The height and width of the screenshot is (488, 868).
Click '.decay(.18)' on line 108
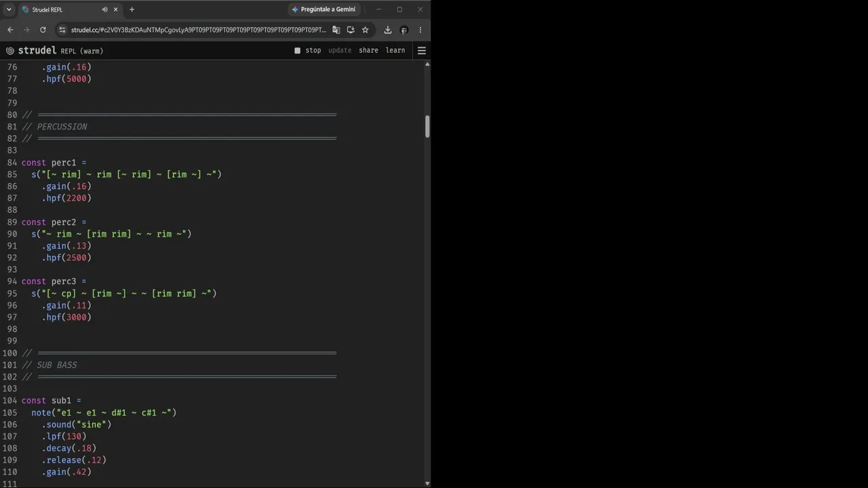(x=68, y=448)
